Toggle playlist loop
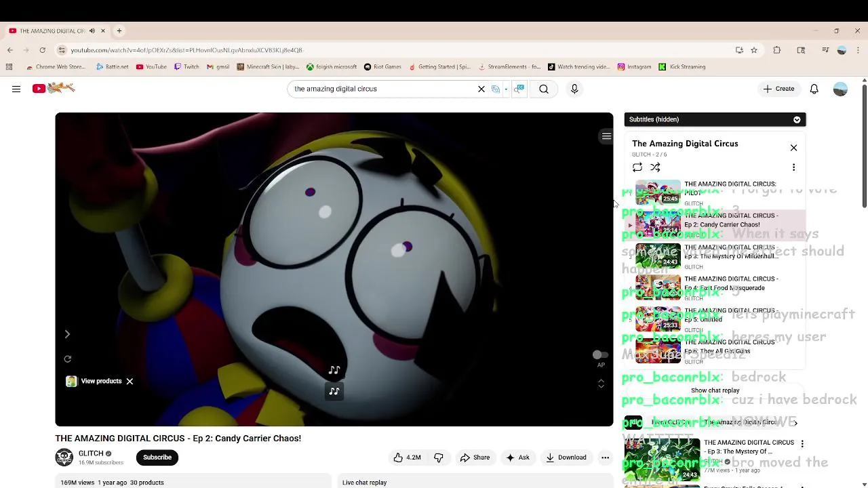The height and width of the screenshot is (488, 868). point(637,167)
